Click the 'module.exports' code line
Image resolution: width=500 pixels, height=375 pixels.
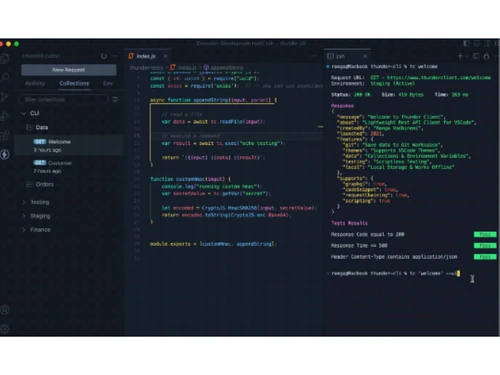pyautogui.click(x=213, y=244)
